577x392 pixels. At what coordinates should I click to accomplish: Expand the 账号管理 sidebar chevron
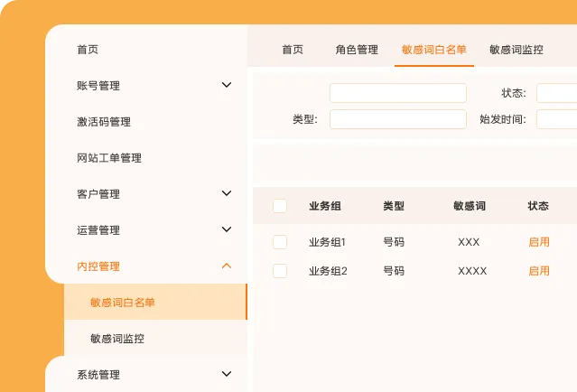point(227,86)
